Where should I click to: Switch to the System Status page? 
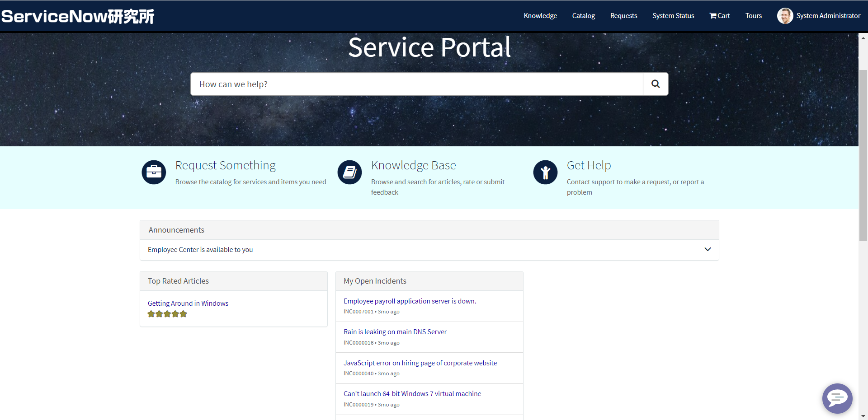[673, 15]
